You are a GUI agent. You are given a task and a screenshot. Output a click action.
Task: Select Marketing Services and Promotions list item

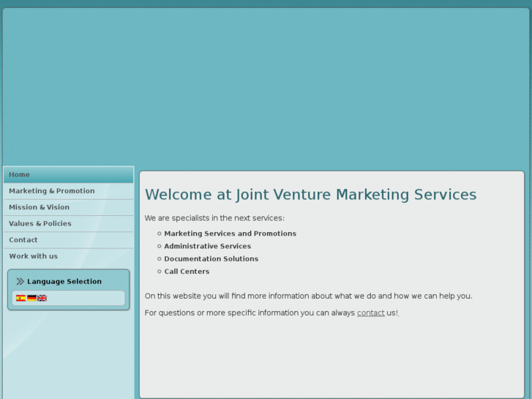click(230, 234)
